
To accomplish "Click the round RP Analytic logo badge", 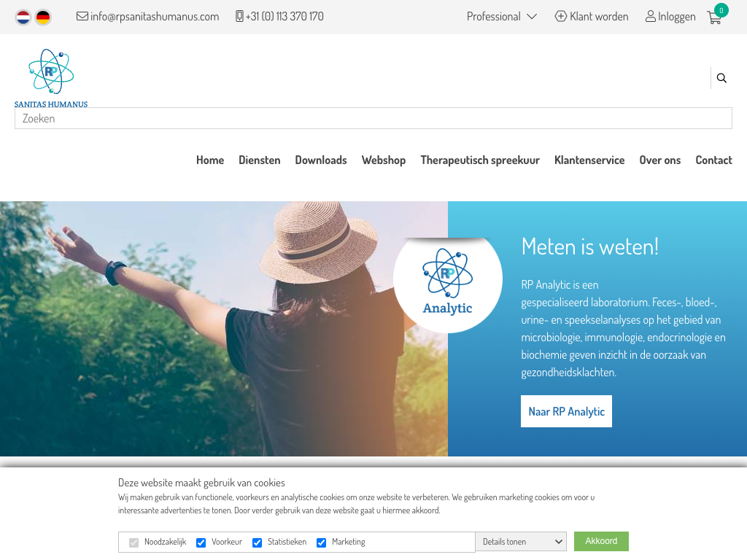I will pos(447,281).
